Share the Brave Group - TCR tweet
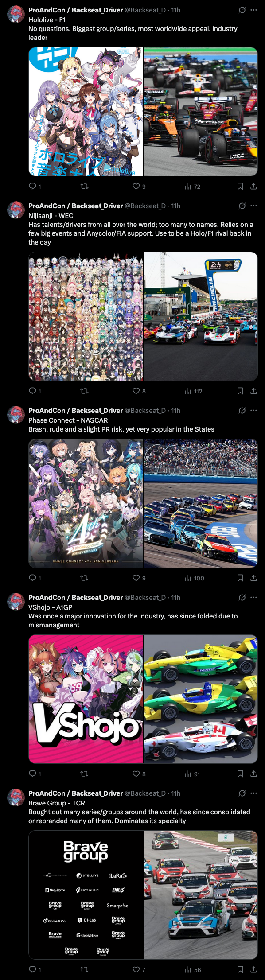Image resolution: width=265 pixels, height=980 pixels. pyautogui.click(x=253, y=970)
